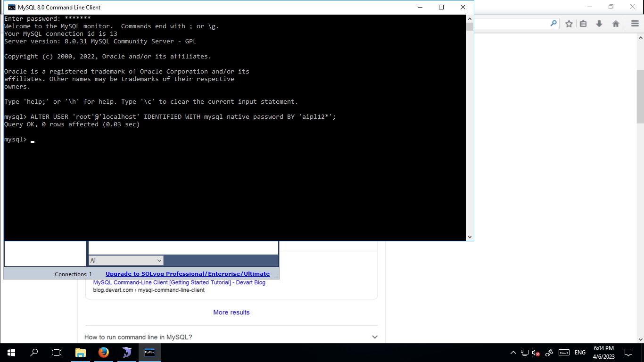Restore down the Firefox window
This screenshot has width=644, height=362.
click(611, 7)
